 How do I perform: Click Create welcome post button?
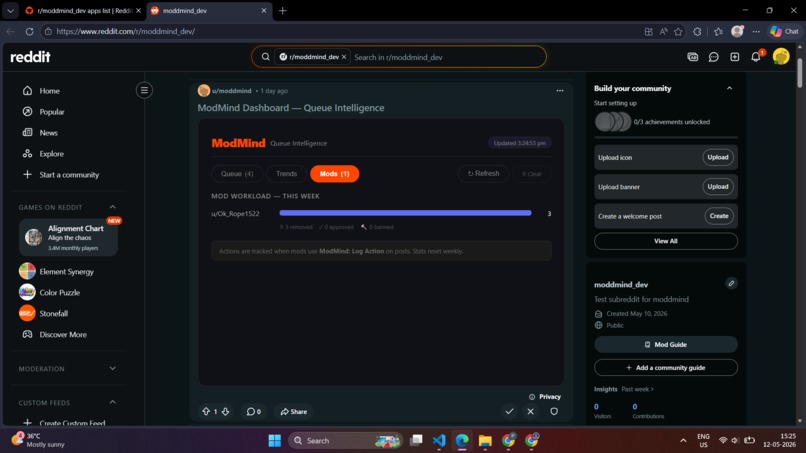click(x=719, y=216)
